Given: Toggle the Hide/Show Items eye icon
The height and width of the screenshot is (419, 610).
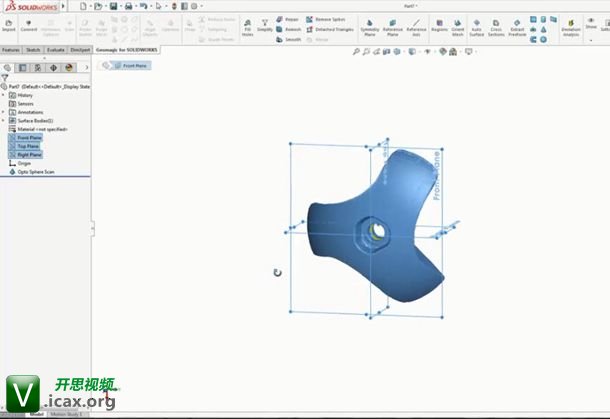Looking at the screenshot, I should pos(427,51).
